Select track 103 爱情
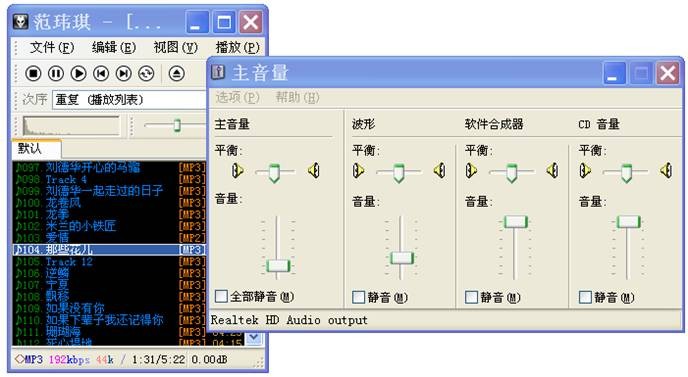Image resolution: width=688 pixels, height=377 pixels. pyautogui.click(x=109, y=238)
